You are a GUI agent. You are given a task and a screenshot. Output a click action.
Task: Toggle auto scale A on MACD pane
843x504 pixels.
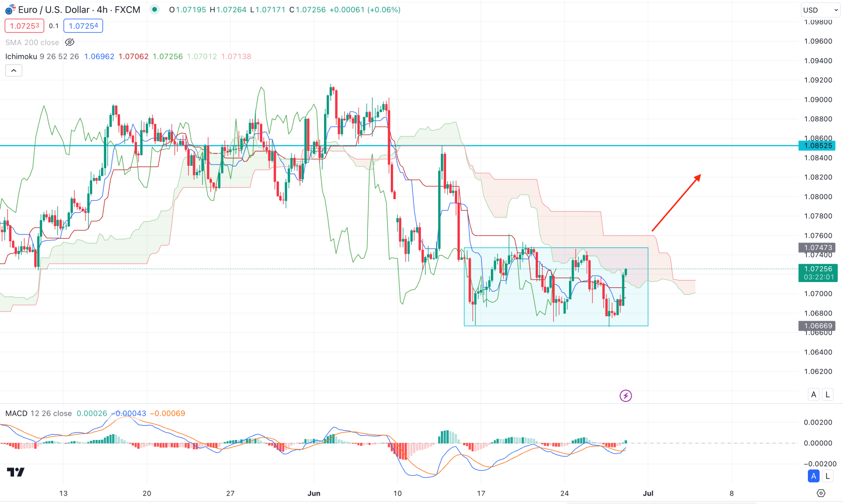814,476
